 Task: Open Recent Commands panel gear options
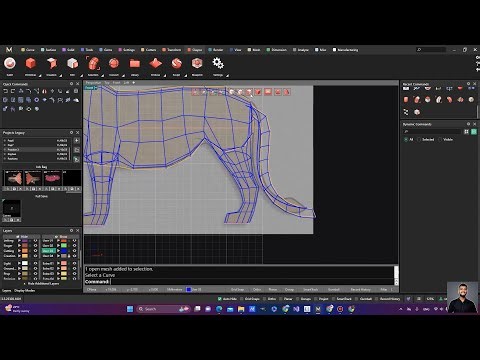click(x=468, y=84)
